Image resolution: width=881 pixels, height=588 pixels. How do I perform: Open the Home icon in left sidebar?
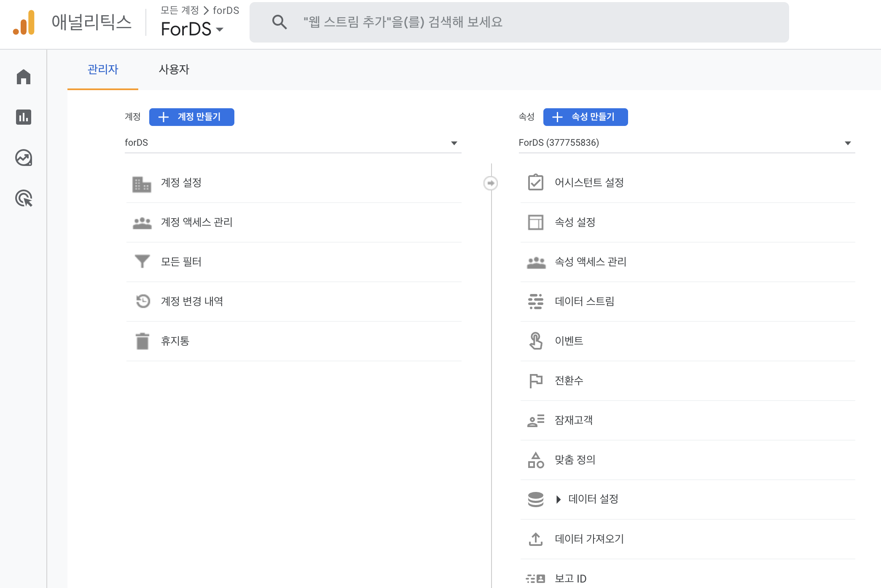(x=24, y=77)
